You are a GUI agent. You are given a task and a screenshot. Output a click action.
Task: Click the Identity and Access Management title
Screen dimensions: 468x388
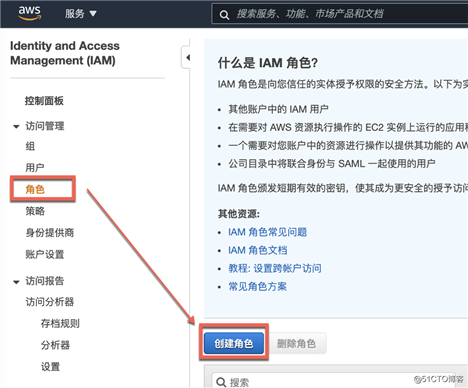click(65, 53)
